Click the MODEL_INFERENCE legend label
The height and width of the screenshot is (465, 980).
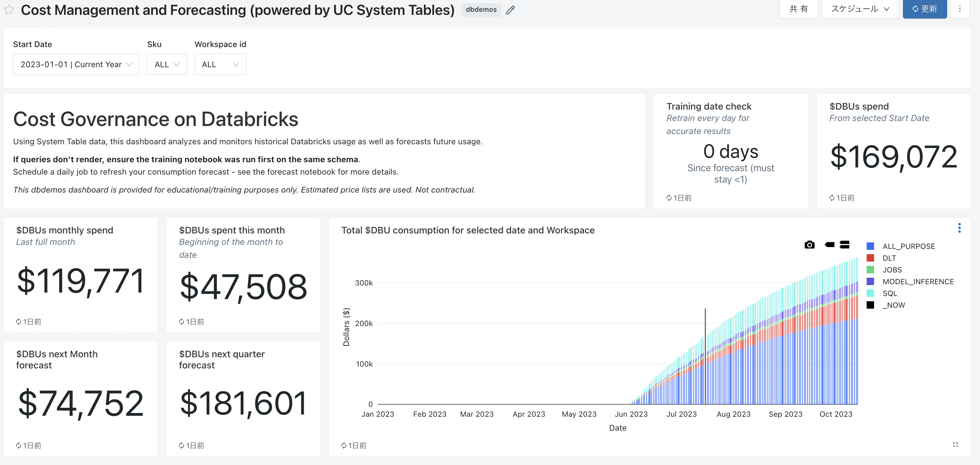pos(918,281)
